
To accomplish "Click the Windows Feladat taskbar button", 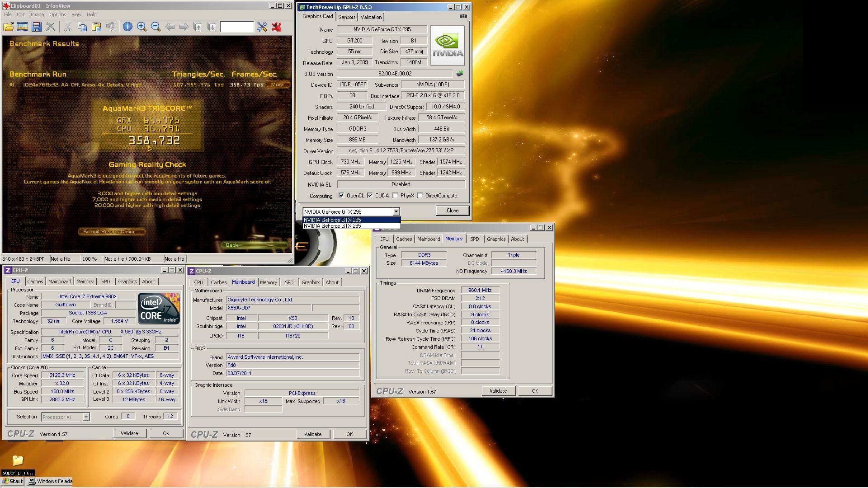I will click(x=50, y=481).
